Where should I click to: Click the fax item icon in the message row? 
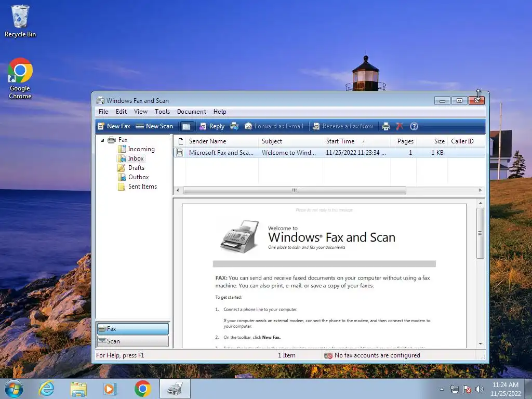coord(180,153)
